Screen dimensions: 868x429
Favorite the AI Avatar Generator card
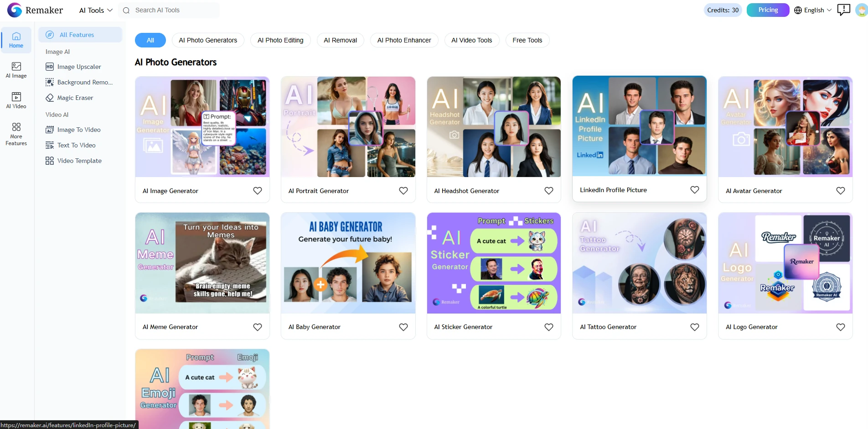tap(841, 191)
